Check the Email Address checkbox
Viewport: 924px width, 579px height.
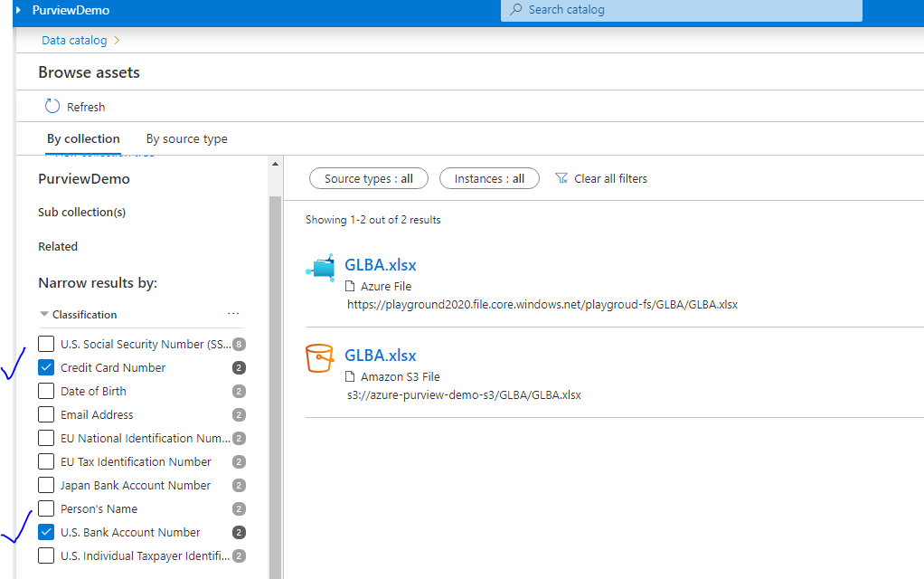pos(46,414)
